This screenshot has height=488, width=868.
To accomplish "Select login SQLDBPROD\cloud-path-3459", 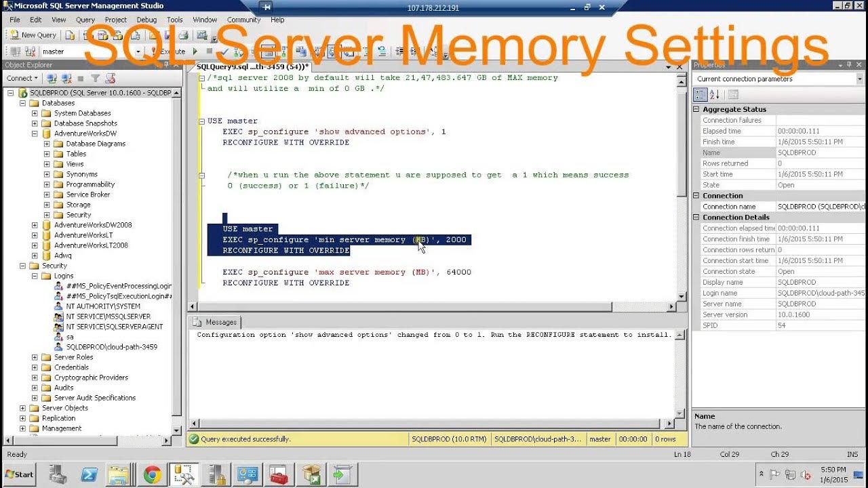I will [112, 347].
